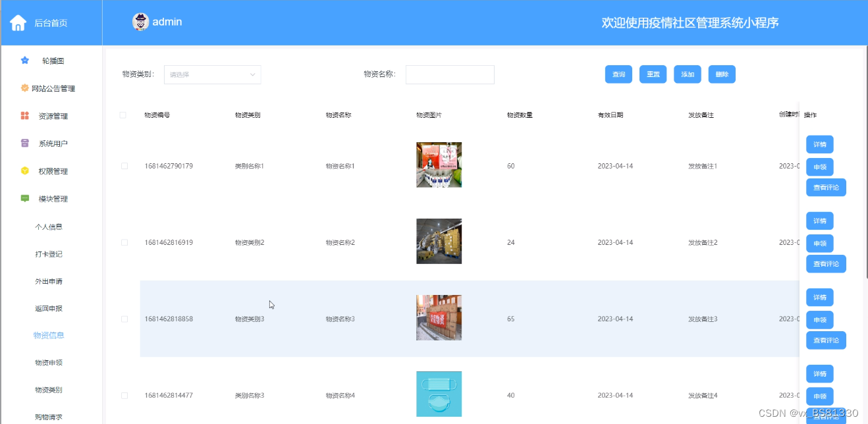Viewport: 868px width, 424px height.
Task: Click the yellow cube icon for 权限管理
Action: tap(25, 171)
